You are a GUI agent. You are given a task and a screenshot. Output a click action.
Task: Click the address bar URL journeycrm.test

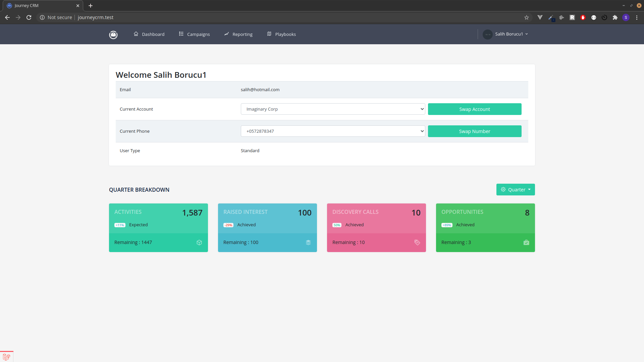click(96, 17)
